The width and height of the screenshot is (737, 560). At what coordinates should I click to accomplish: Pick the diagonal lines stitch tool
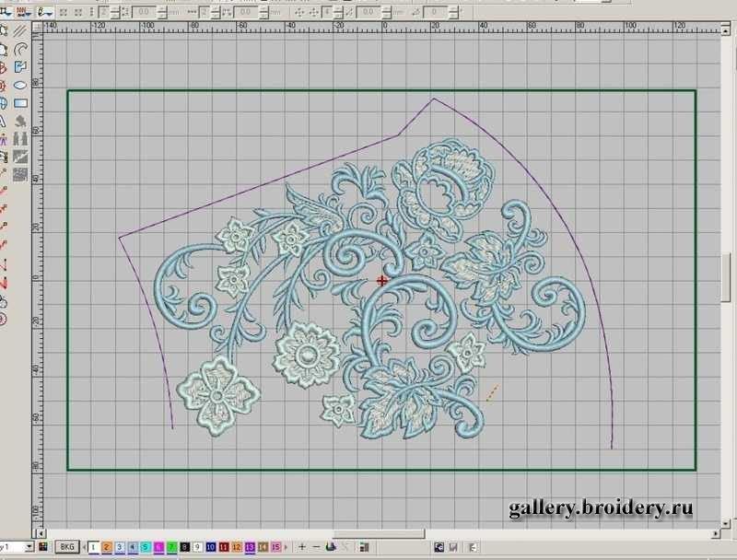click(x=20, y=31)
